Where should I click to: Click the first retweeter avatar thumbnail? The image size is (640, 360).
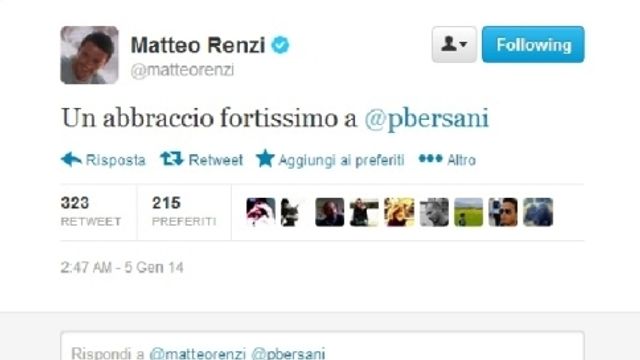[261, 212]
